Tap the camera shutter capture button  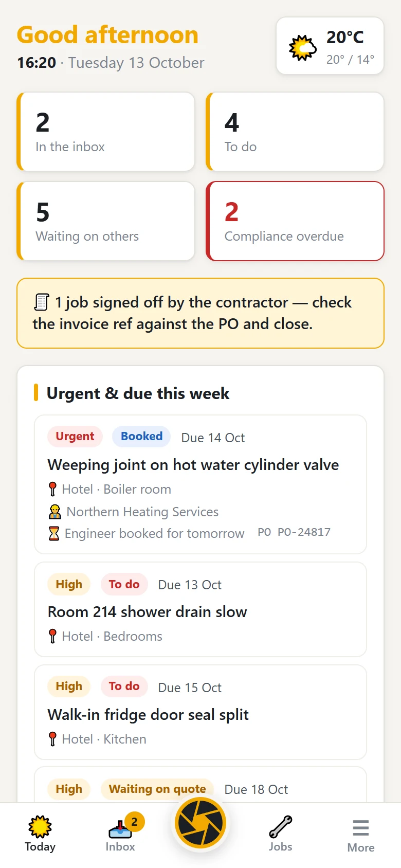pyautogui.click(x=200, y=823)
